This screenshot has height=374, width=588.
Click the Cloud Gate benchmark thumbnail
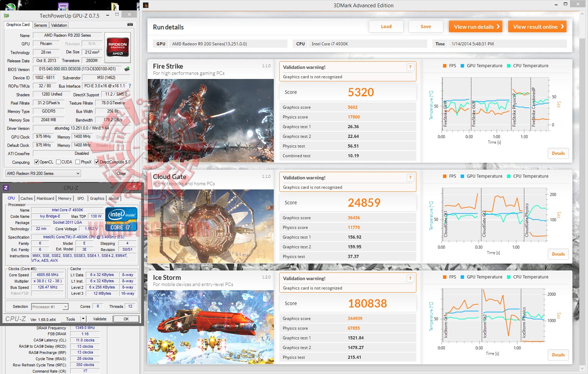click(x=211, y=226)
